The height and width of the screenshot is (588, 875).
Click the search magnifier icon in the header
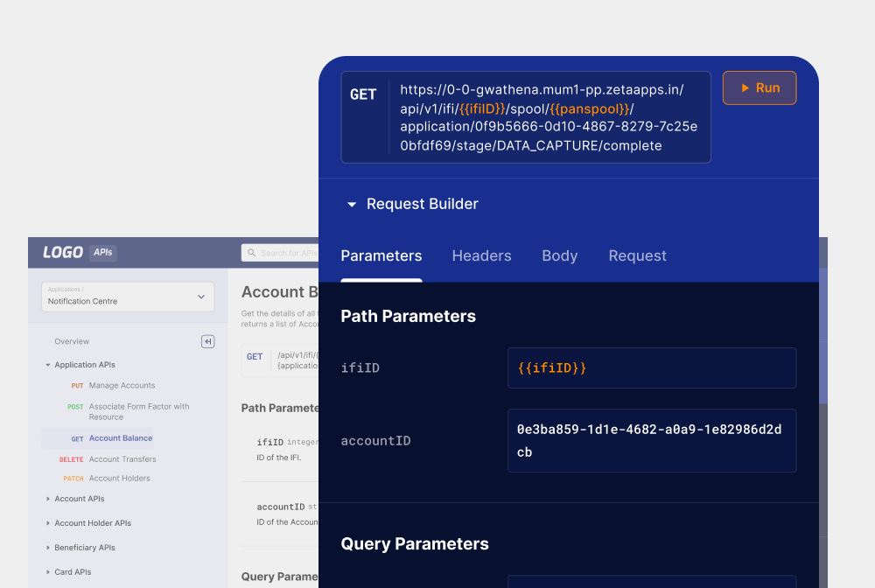click(249, 252)
